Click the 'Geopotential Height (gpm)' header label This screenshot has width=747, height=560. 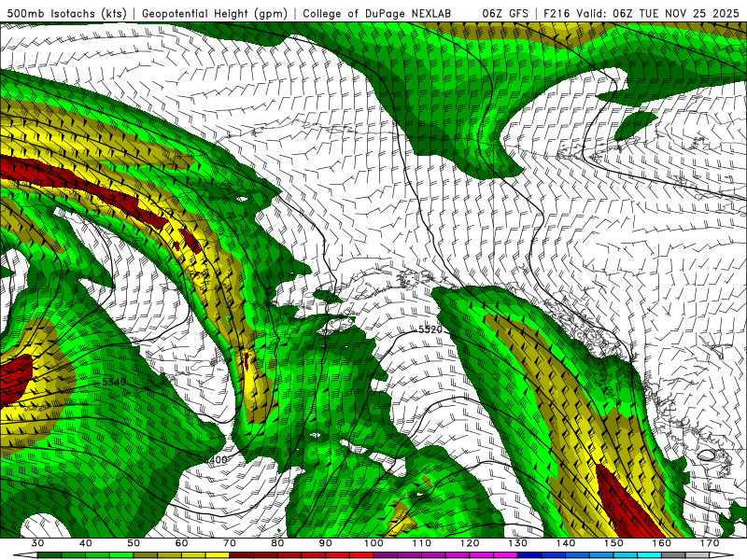tap(215, 13)
